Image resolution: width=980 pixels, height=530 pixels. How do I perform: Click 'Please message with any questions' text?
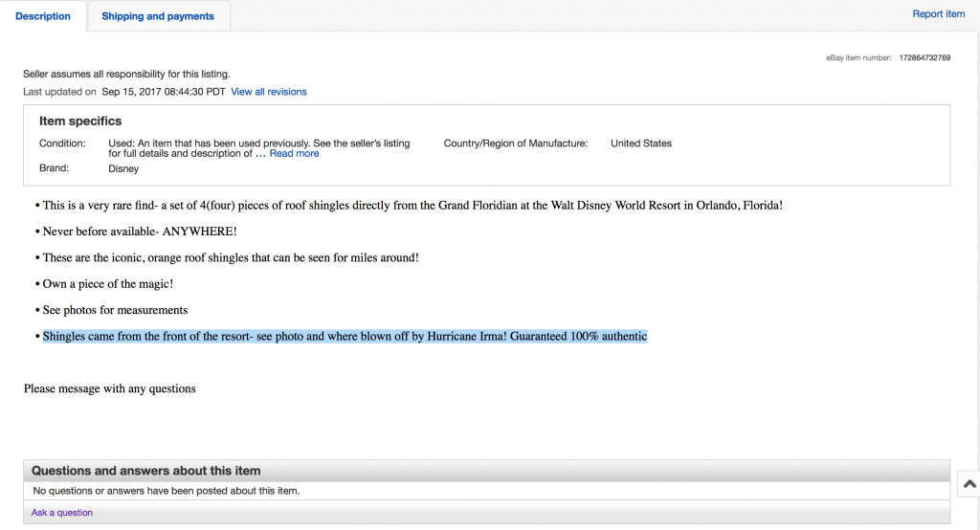click(109, 388)
